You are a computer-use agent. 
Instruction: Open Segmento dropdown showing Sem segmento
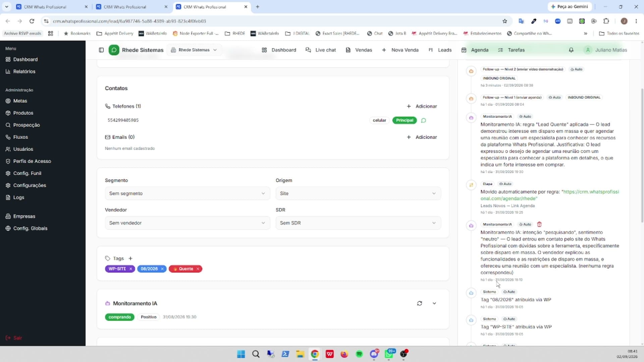pyautogui.click(x=187, y=193)
